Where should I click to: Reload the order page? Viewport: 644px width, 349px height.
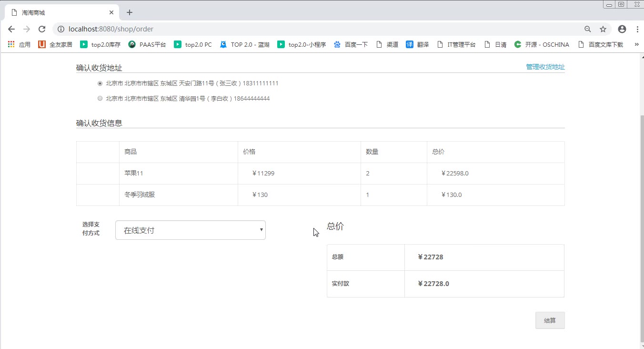(x=42, y=29)
